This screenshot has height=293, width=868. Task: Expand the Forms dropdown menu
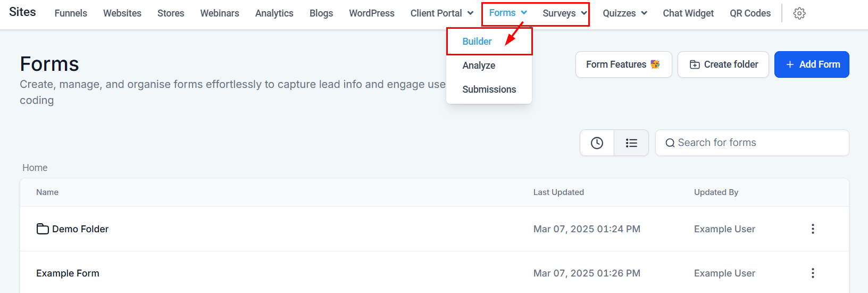point(508,13)
